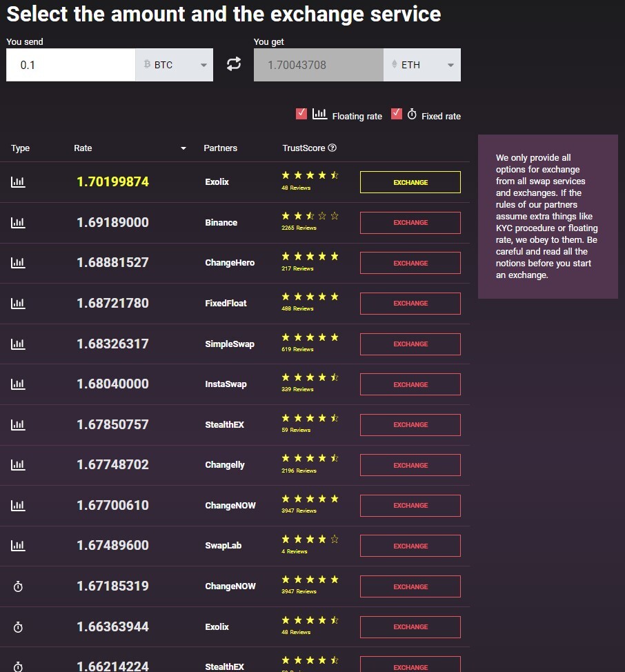Click the stopwatch icon in the ChangeNOW fixed rate row
Screen dimensions: 625x672
18,586
